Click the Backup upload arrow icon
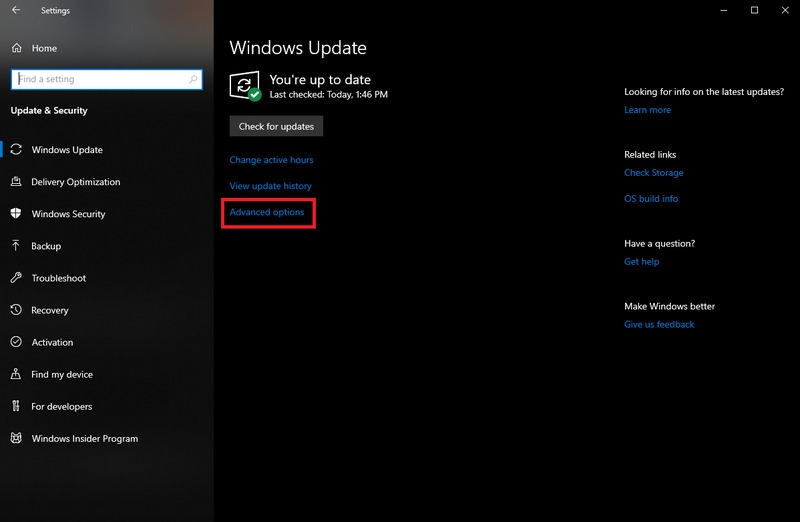This screenshot has width=800, height=522. [17, 246]
